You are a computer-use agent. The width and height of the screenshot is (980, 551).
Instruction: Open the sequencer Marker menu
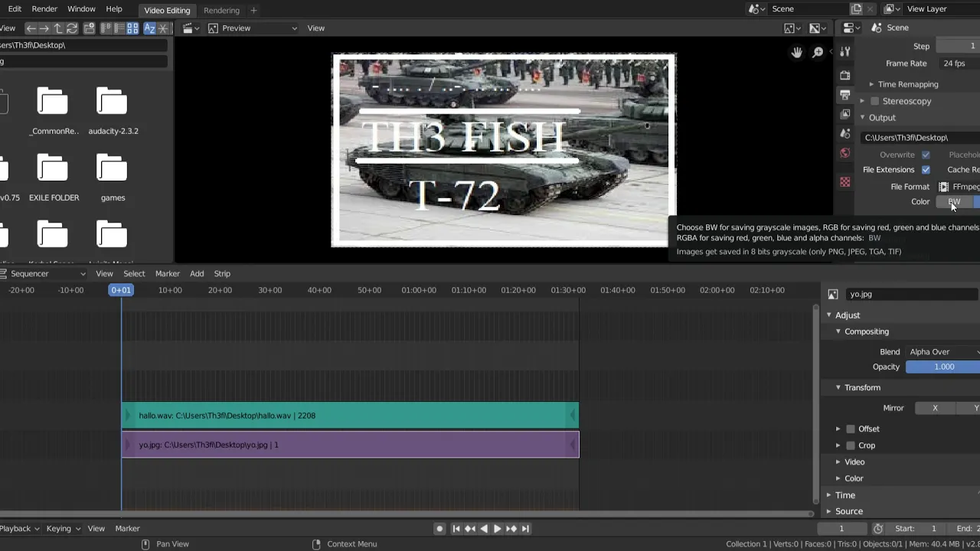pos(168,274)
